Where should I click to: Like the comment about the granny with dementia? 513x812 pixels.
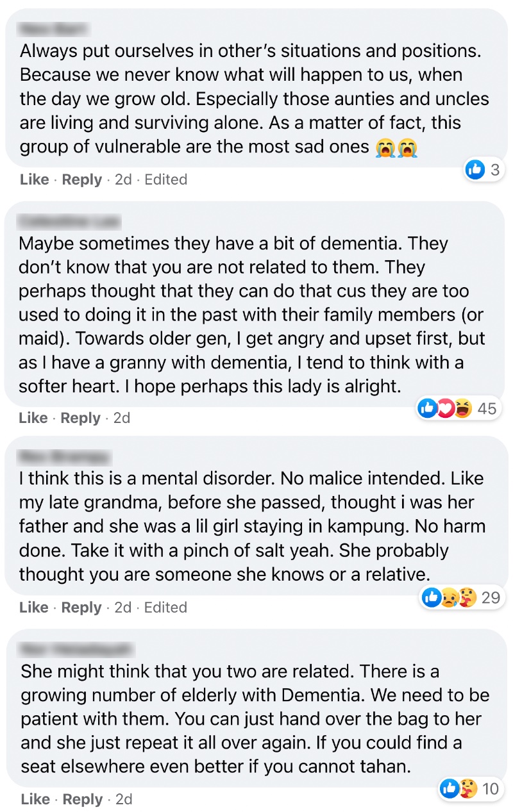(x=33, y=418)
